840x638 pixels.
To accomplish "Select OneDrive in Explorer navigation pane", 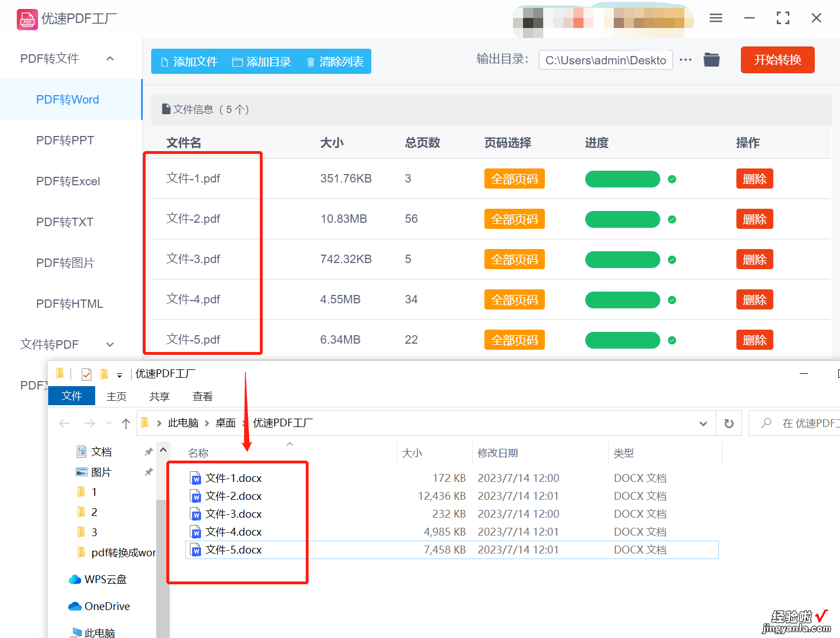I will (99, 606).
